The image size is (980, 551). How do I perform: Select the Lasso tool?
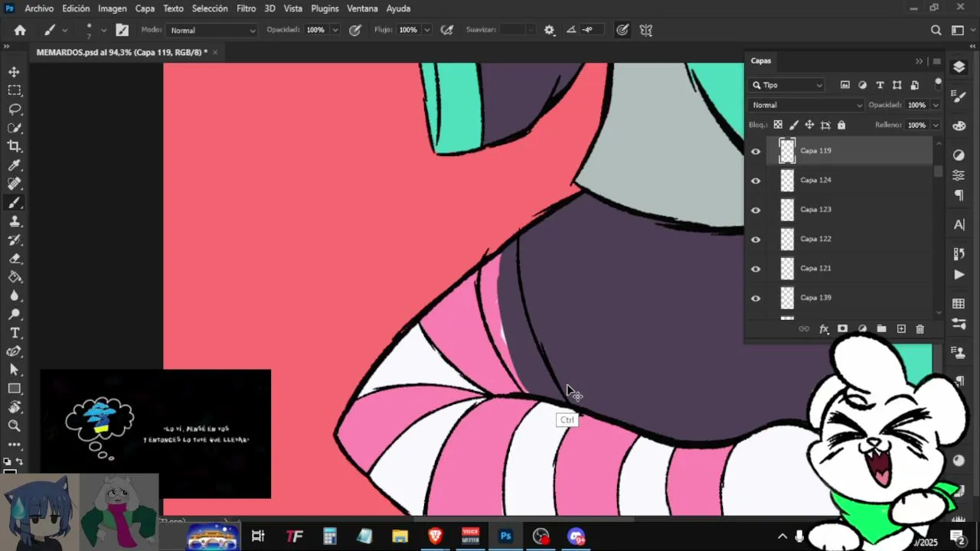point(15,109)
